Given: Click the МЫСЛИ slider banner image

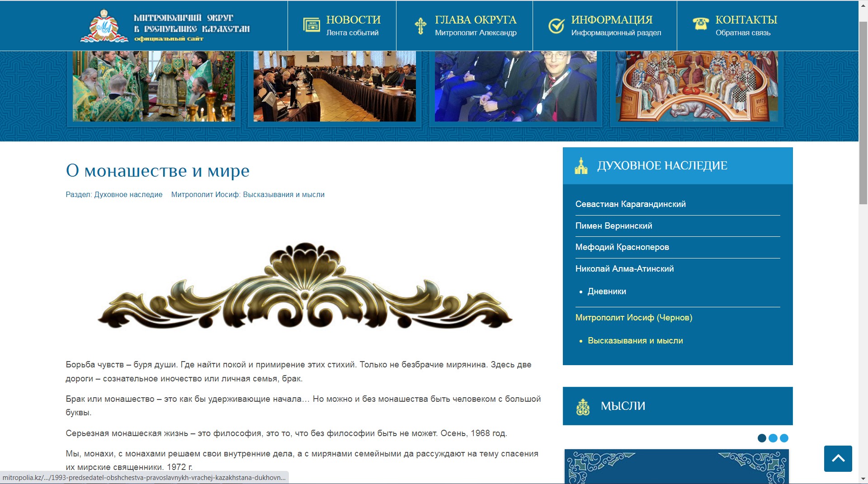Looking at the screenshot, I should (677, 466).
